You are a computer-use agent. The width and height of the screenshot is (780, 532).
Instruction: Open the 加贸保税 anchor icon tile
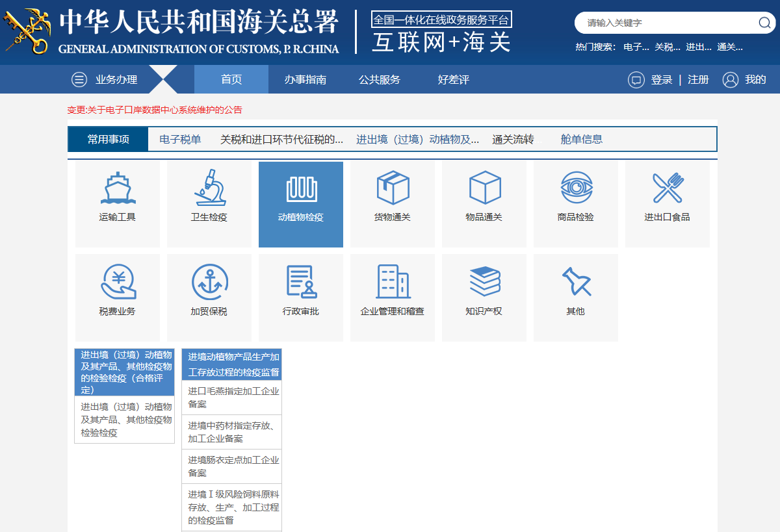pyautogui.click(x=209, y=298)
